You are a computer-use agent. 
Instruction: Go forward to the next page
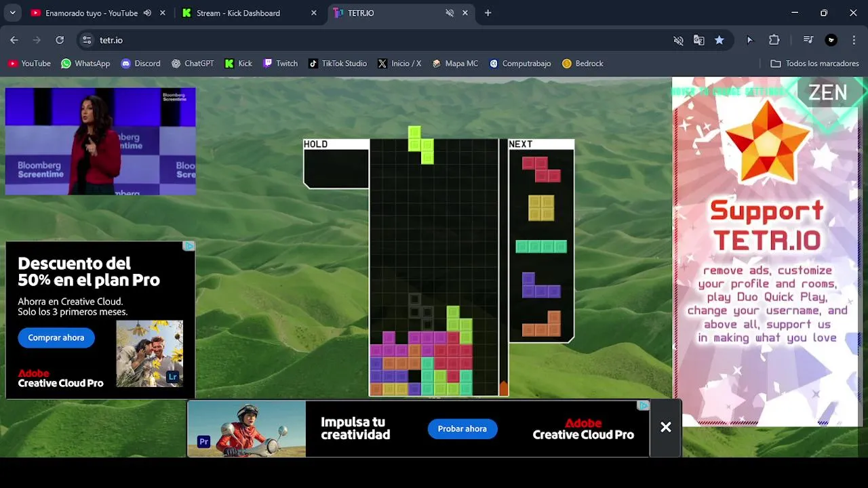coord(37,40)
